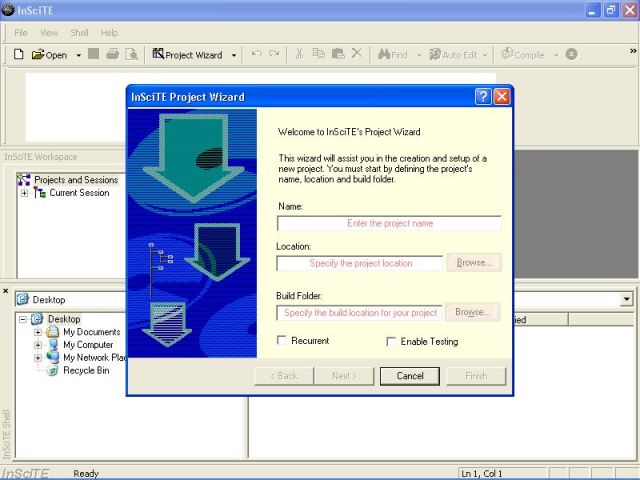Tick the Enable Testing checkbox

pos(392,341)
